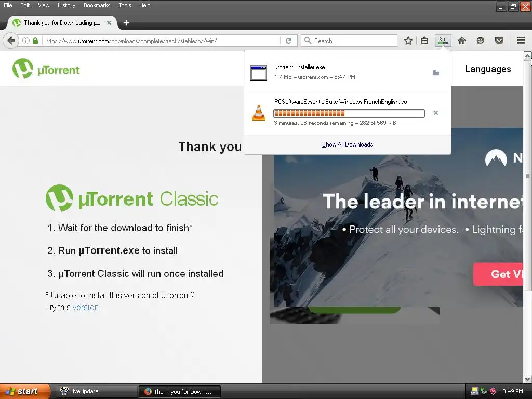
Task: Open the Firefox hamburger menu
Action: point(521,41)
